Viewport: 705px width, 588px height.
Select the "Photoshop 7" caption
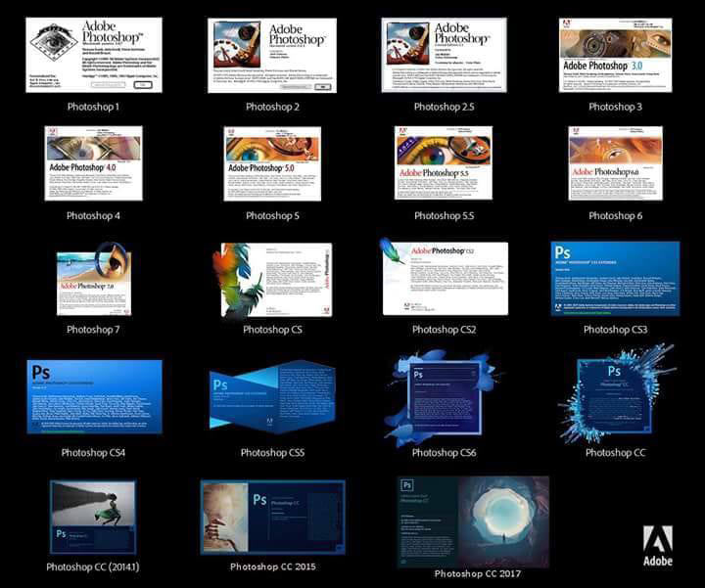pos(94,330)
